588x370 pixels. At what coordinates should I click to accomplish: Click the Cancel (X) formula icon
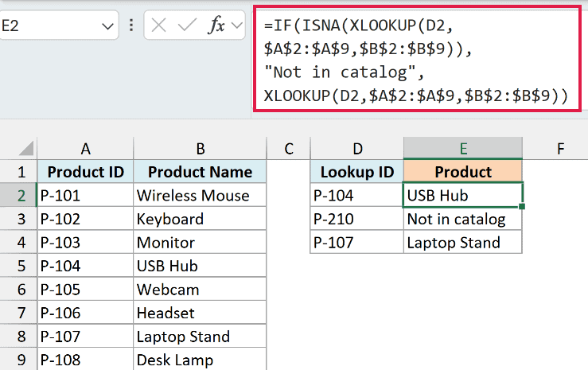(x=158, y=25)
